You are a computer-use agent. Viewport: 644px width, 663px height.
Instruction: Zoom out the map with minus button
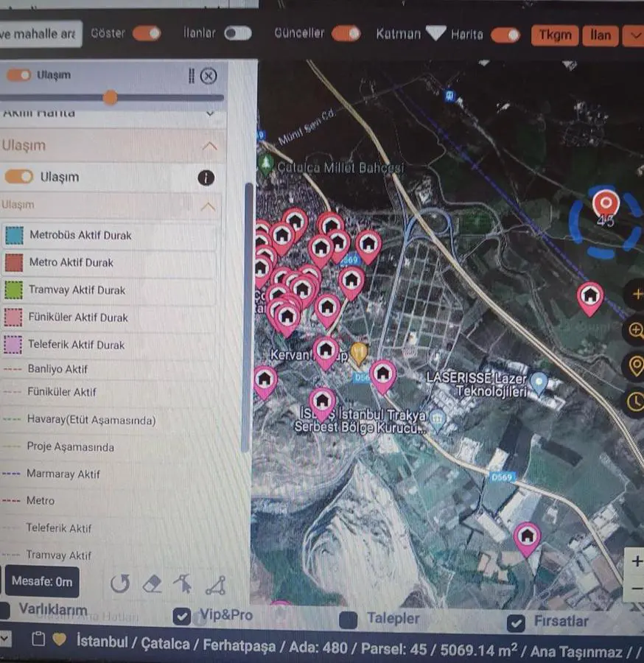(636, 589)
